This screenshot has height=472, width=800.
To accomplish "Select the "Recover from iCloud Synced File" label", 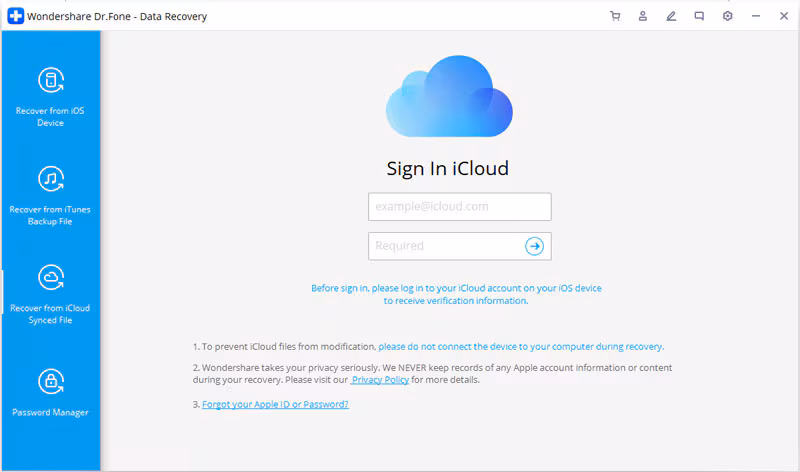I will (x=50, y=314).
